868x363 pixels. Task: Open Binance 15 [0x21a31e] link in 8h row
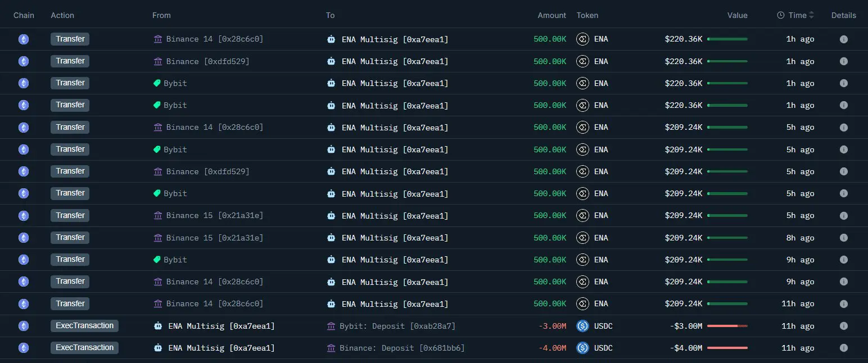click(x=215, y=238)
